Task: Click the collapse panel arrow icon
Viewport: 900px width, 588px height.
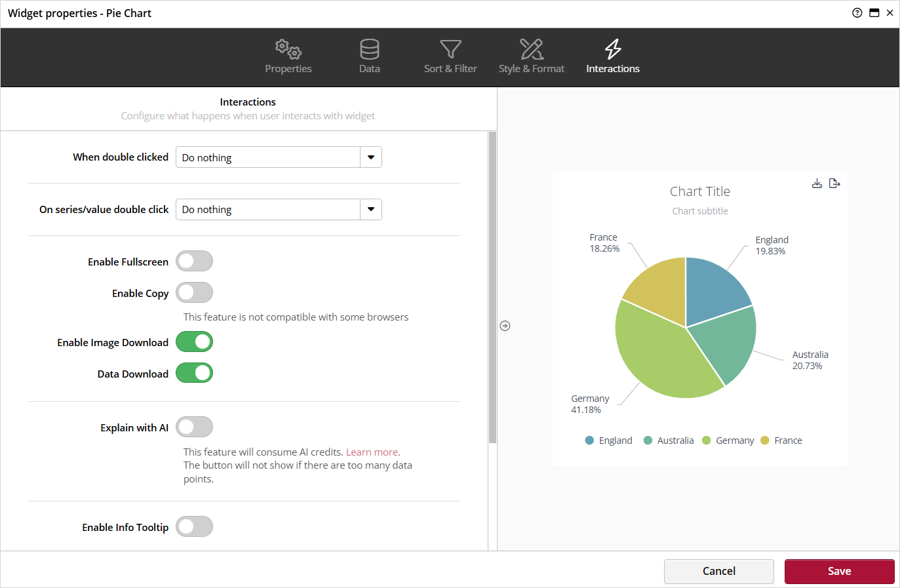Action: coord(505,326)
